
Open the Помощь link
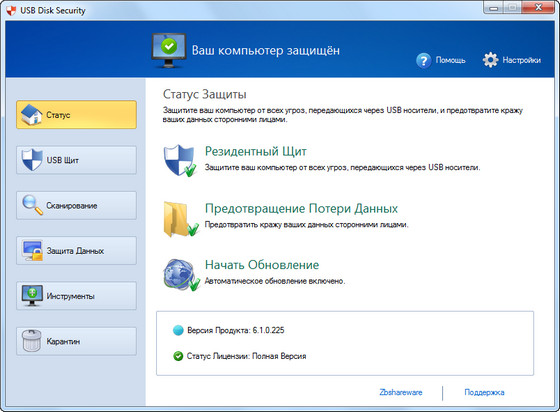coord(450,60)
